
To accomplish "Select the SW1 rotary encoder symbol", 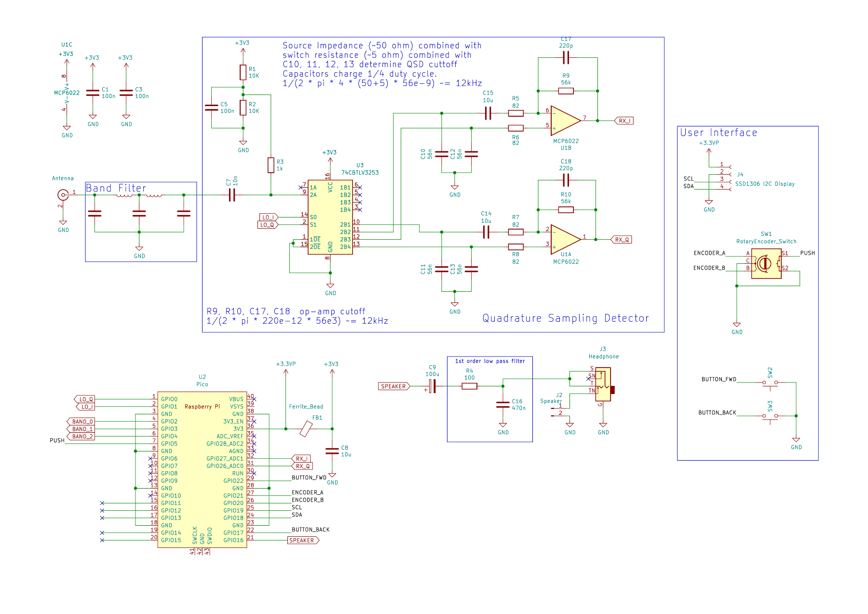I will pyautogui.click(x=766, y=264).
